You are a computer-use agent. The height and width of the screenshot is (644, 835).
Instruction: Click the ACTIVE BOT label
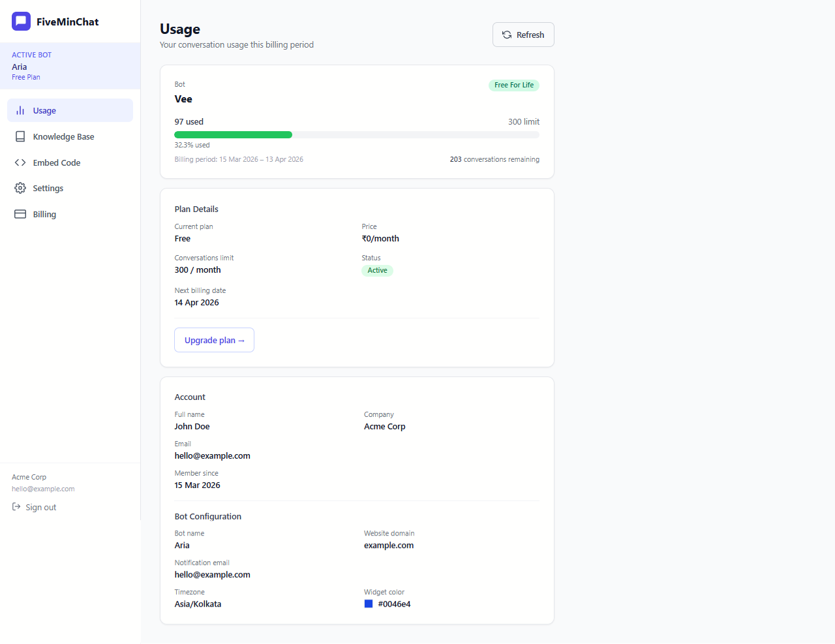[x=31, y=55]
